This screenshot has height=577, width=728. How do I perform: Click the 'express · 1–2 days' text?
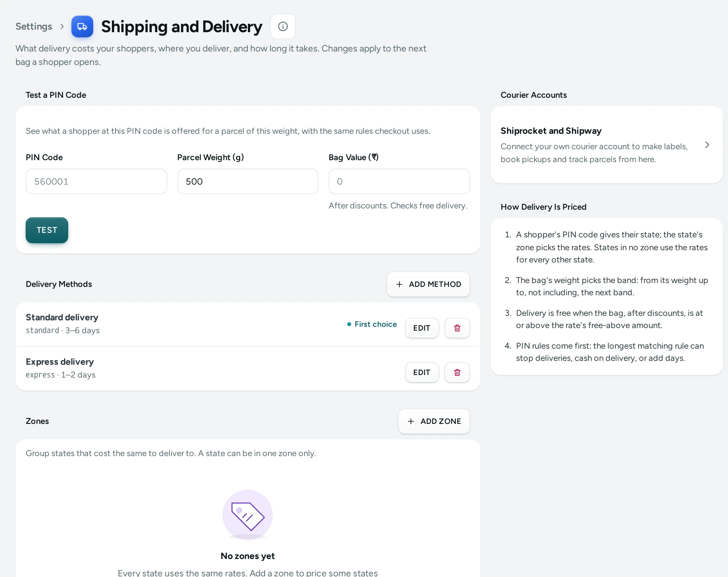[61, 375]
